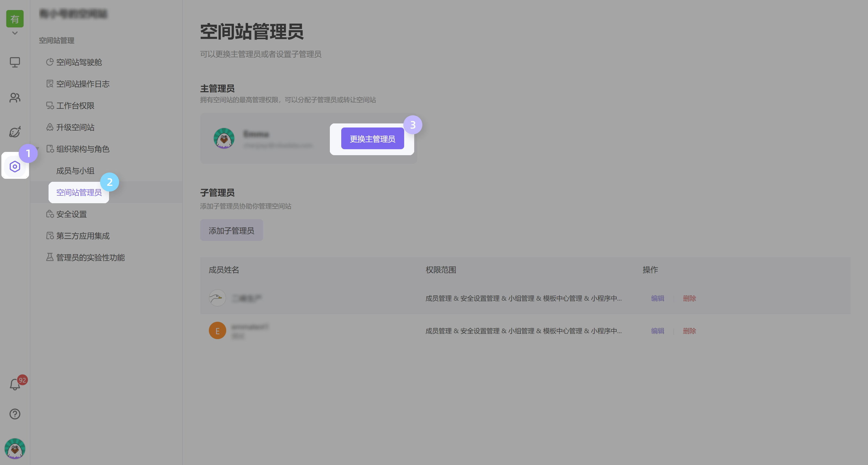This screenshot has height=465, width=868.
Task: Open 安全设置 menu item
Action: click(x=71, y=214)
